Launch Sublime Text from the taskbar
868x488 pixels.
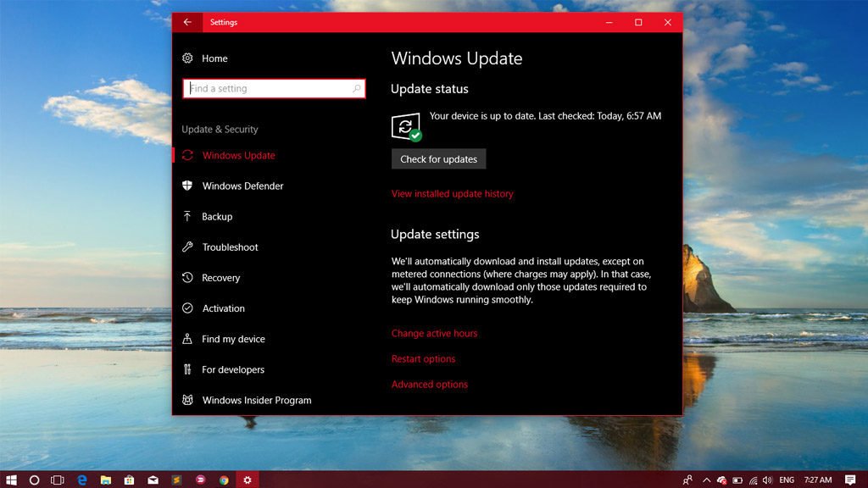[176, 480]
